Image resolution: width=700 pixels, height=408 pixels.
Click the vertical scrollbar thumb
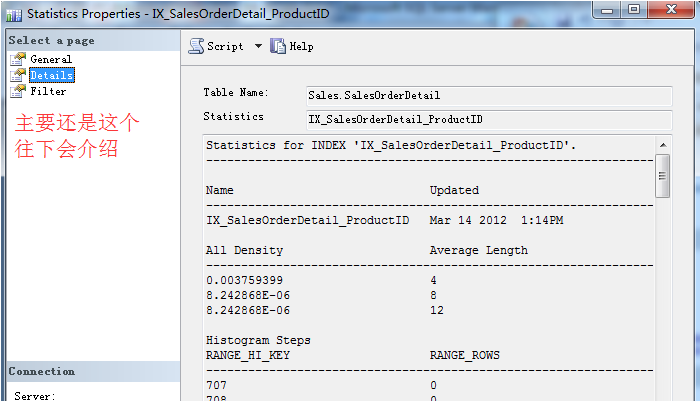(662, 175)
